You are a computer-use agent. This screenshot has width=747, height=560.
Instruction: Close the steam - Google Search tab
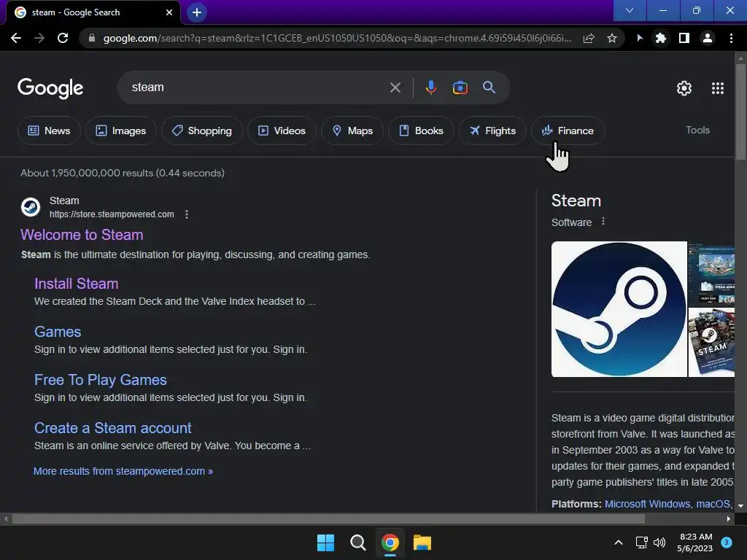click(x=169, y=12)
